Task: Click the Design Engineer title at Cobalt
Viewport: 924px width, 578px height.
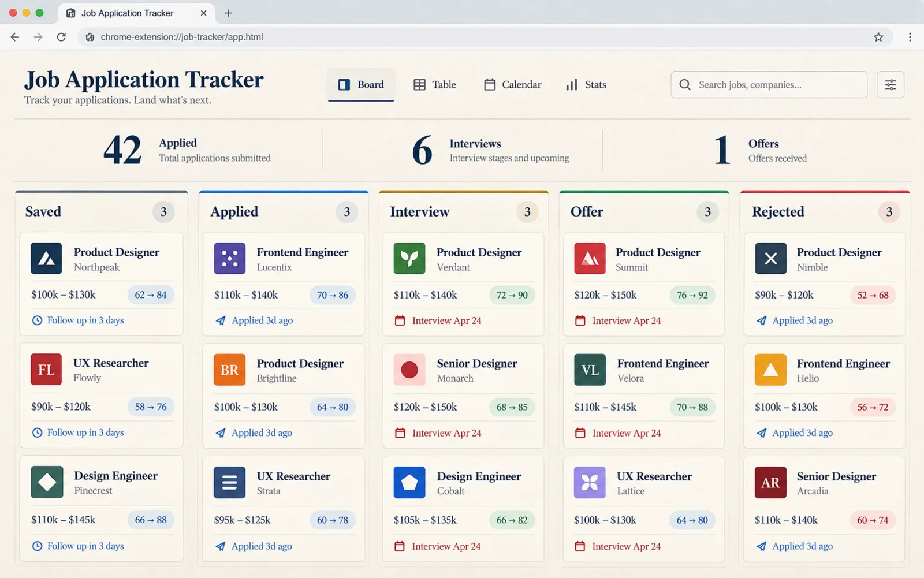Action: [479, 476]
